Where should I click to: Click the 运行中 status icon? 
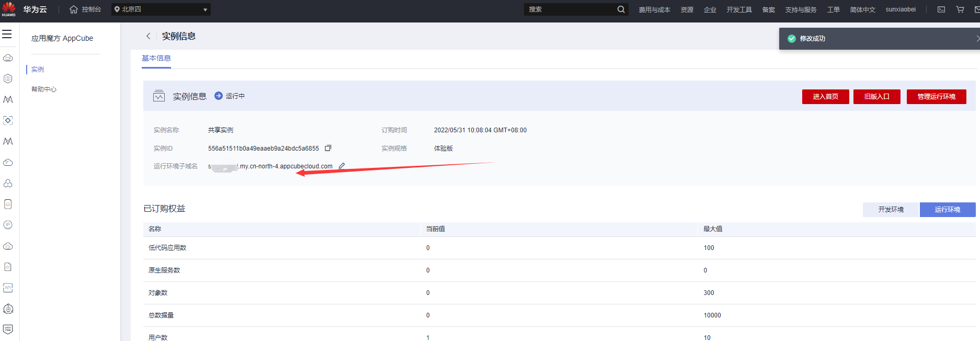(219, 96)
